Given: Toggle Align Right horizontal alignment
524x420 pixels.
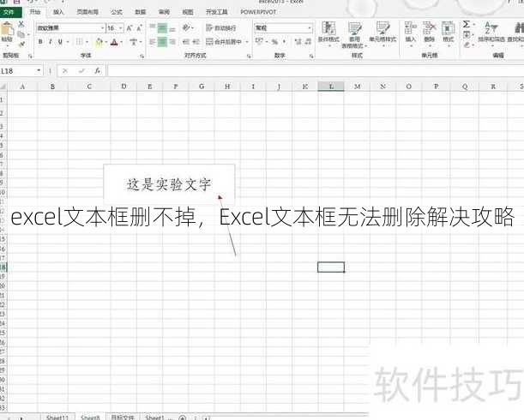Looking at the screenshot, I should 172,42.
